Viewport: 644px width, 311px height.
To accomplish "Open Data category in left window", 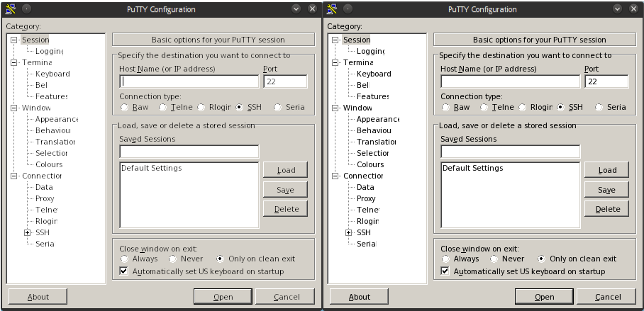I will coord(44,187).
